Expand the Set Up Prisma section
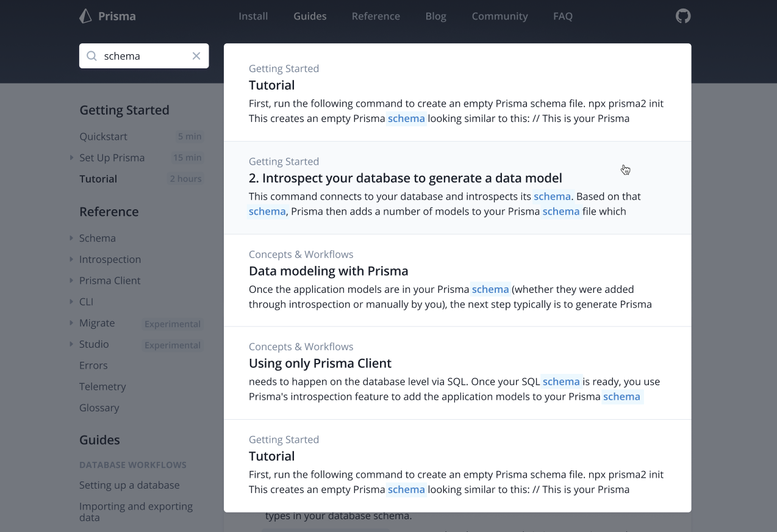777x532 pixels. click(x=71, y=157)
